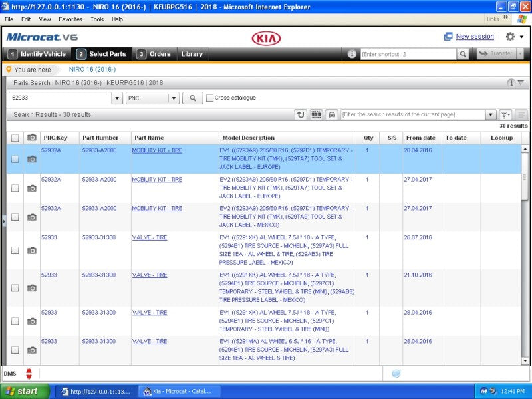
Task: Select the camera icon on the first result row
Action: click(31, 159)
